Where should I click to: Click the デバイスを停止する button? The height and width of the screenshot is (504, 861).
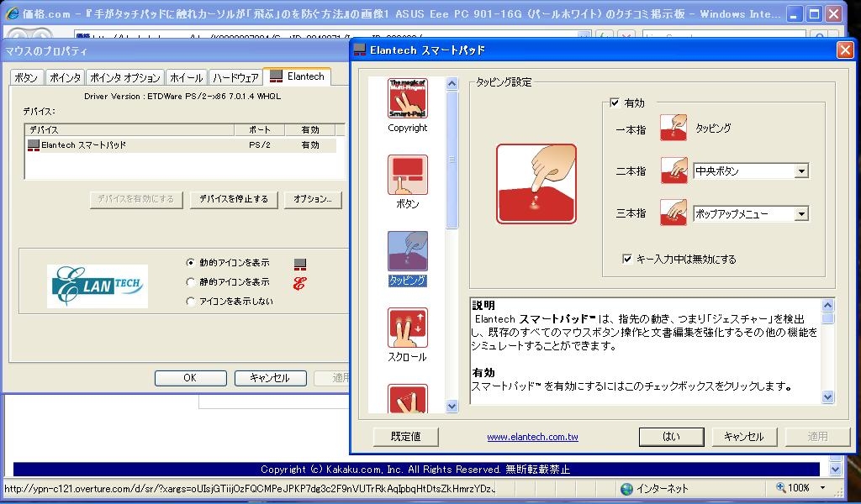click(234, 199)
